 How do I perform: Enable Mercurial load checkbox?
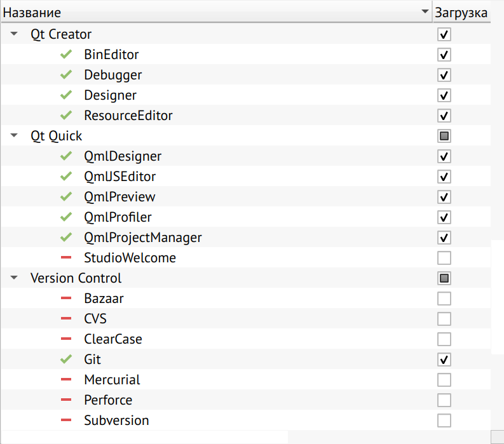[444, 380]
